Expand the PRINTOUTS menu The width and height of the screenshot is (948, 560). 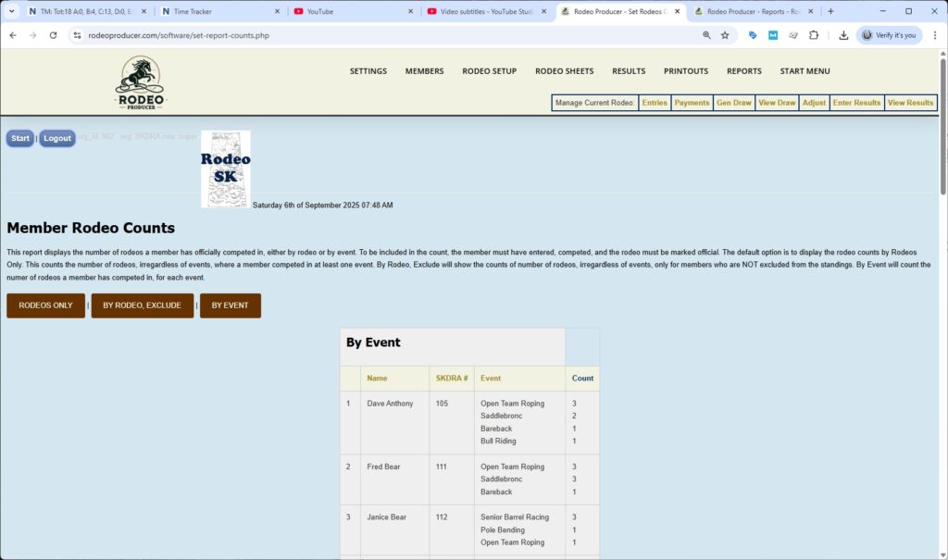coord(685,70)
